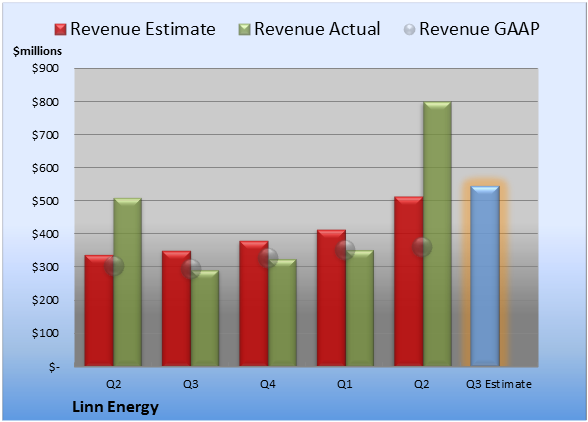Screen dimensions: 588x422
Task: Click the GAAP sphere marker above Q4
Action: (x=268, y=258)
